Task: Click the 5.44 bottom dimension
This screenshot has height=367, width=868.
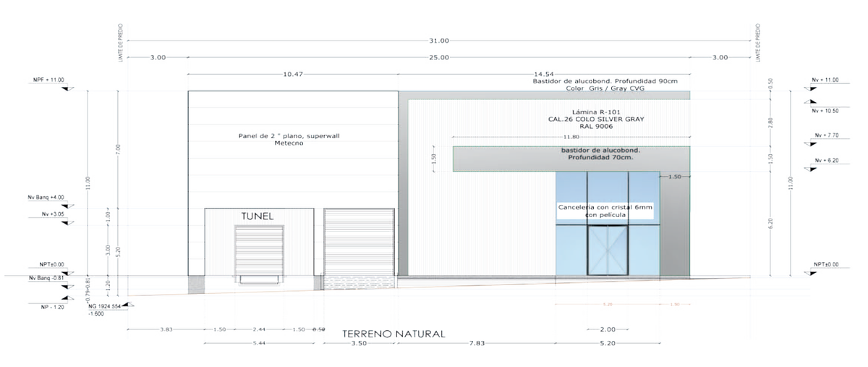Action: (x=259, y=342)
